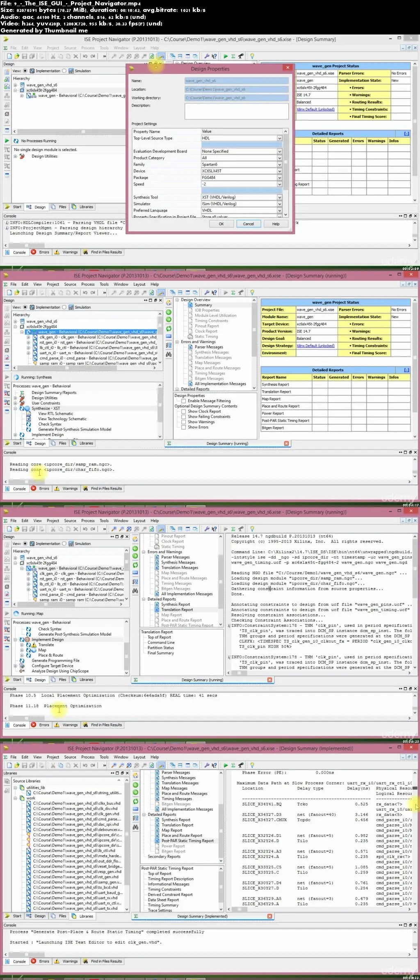Click OK in Design Properties dialog
The height and width of the screenshot is (980, 420).
pos(221,224)
